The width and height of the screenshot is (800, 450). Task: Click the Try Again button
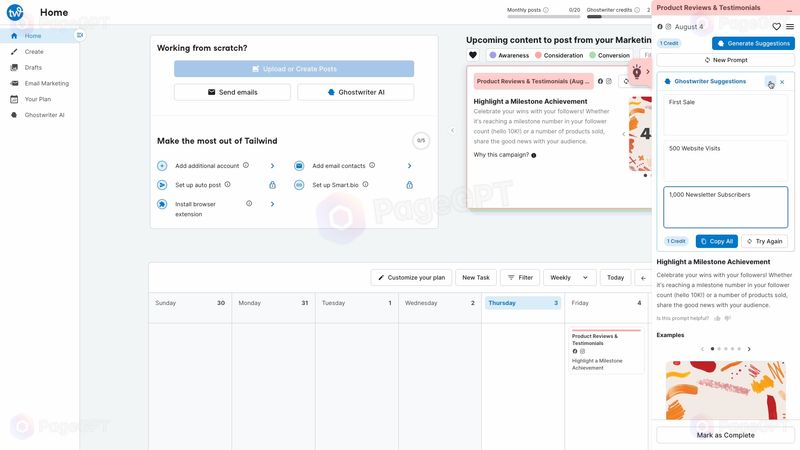tap(764, 241)
